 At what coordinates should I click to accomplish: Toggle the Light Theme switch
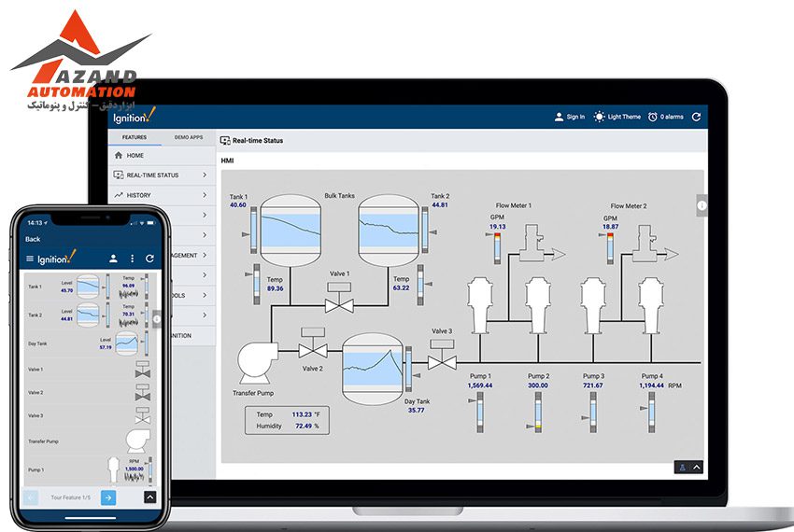[600, 117]
